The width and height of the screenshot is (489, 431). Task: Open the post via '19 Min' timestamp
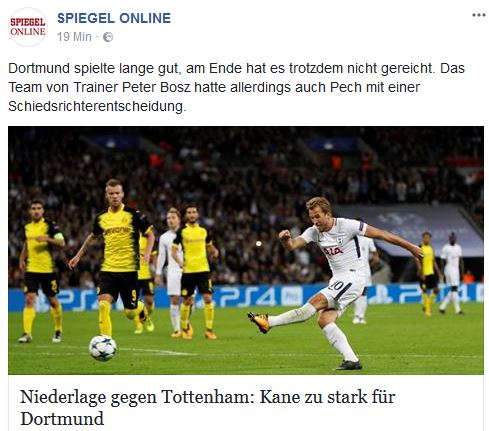click(74, 37)
